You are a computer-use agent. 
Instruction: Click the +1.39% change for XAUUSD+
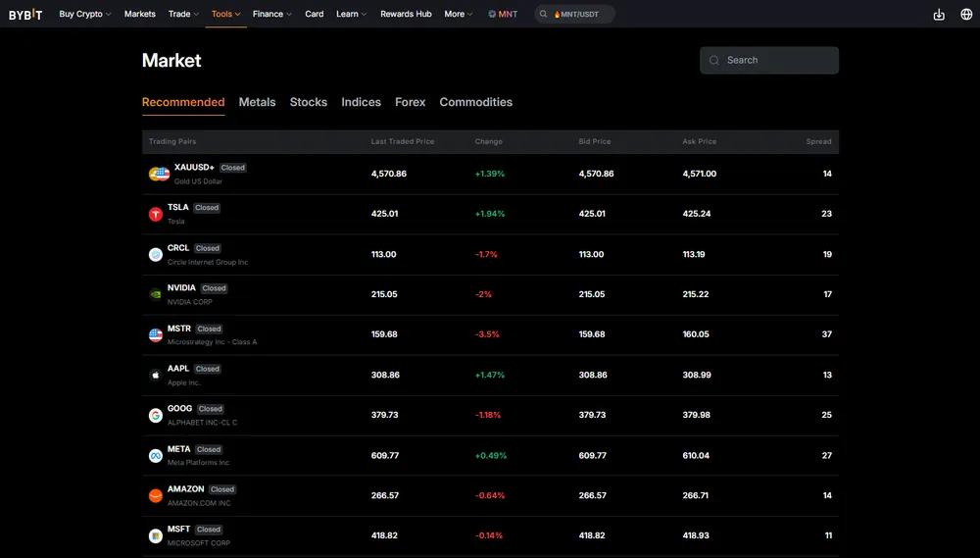pyautogui.click(x=489, y=174)
